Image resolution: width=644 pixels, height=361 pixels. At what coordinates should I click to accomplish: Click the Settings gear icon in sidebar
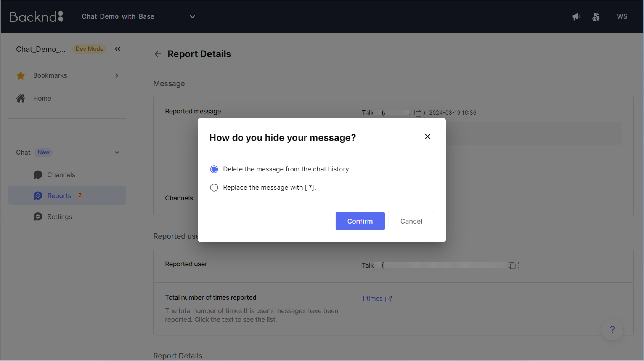pyautogui.click(x=38, y=216)
